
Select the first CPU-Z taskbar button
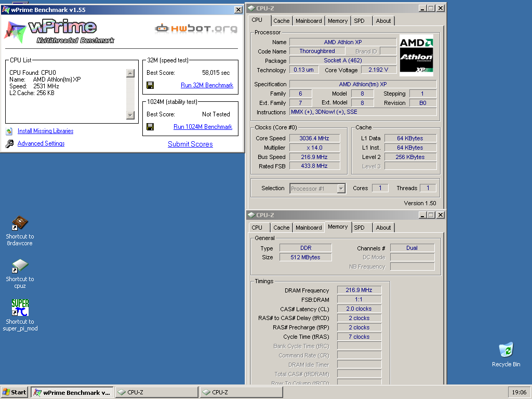(157, 392)
